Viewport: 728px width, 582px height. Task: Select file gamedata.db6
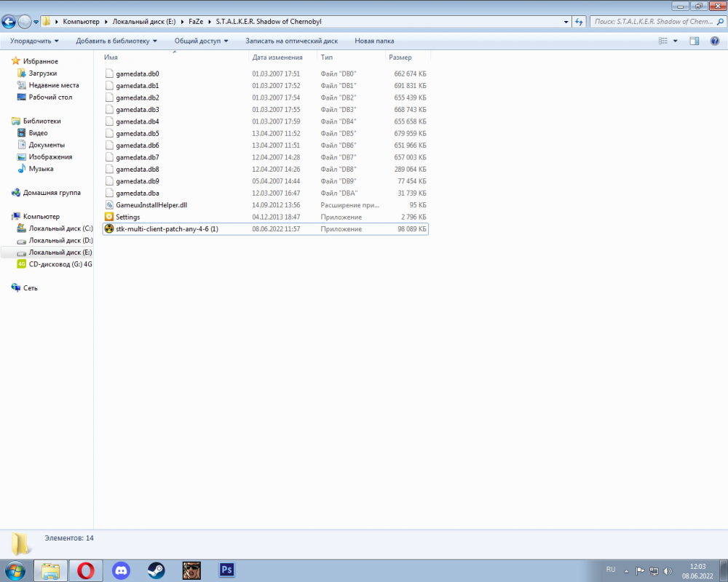click(137, 145)
